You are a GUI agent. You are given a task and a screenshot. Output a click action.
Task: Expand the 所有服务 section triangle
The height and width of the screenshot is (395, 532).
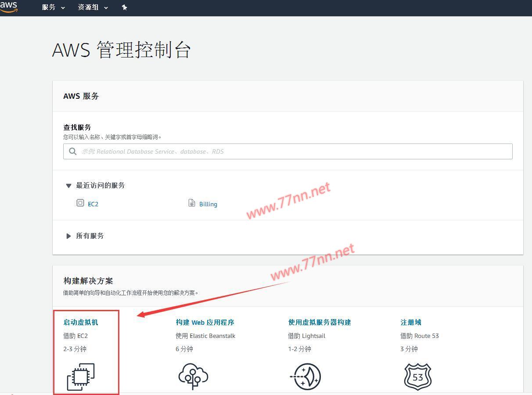click(68, 236)
